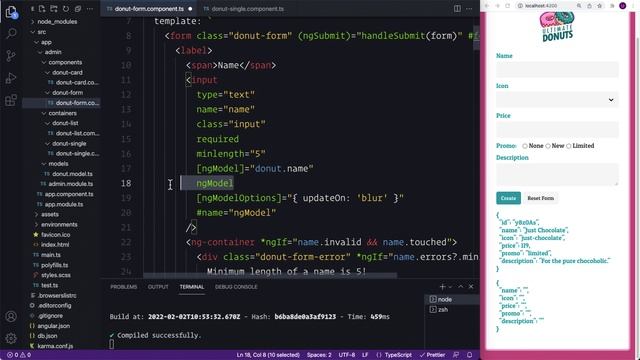Click the editor horizontal scrollbar

pyautogui.click(x=270, y=276)
